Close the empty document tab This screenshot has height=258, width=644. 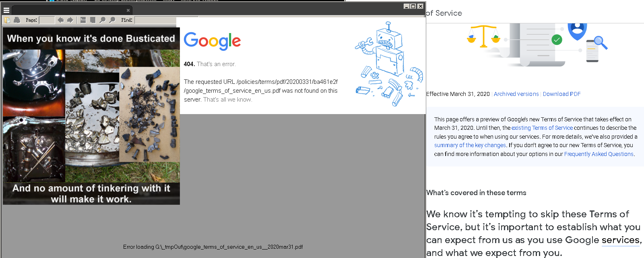click(128, 10)
